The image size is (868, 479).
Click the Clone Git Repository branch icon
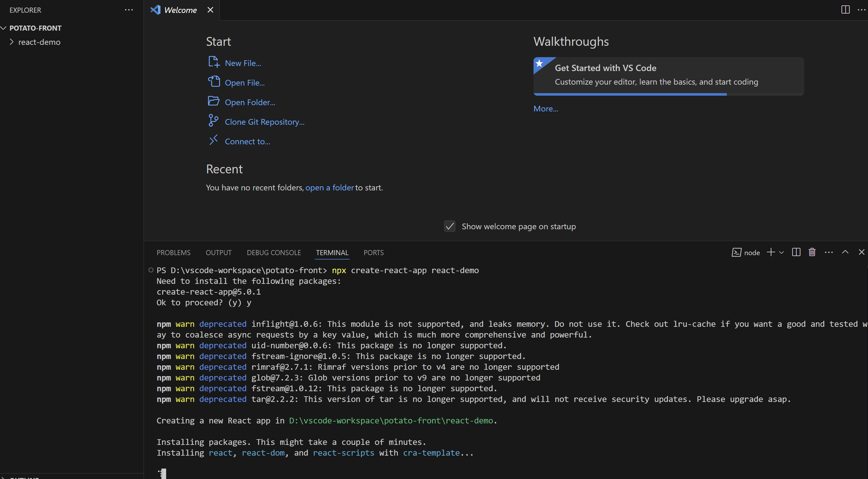coord(213,121)
